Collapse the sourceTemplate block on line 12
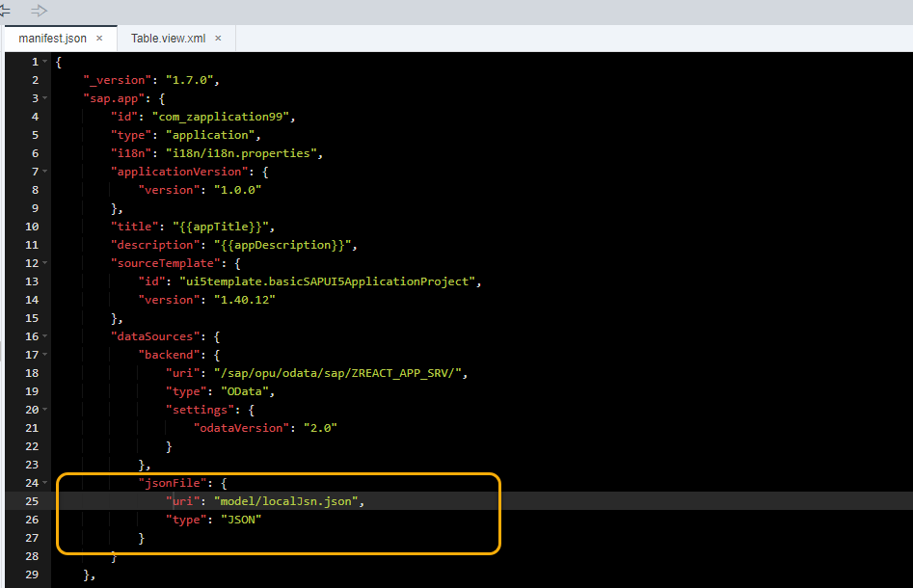Image resolution: width=913 pixels, height=588 pixels. click(45, 262)
